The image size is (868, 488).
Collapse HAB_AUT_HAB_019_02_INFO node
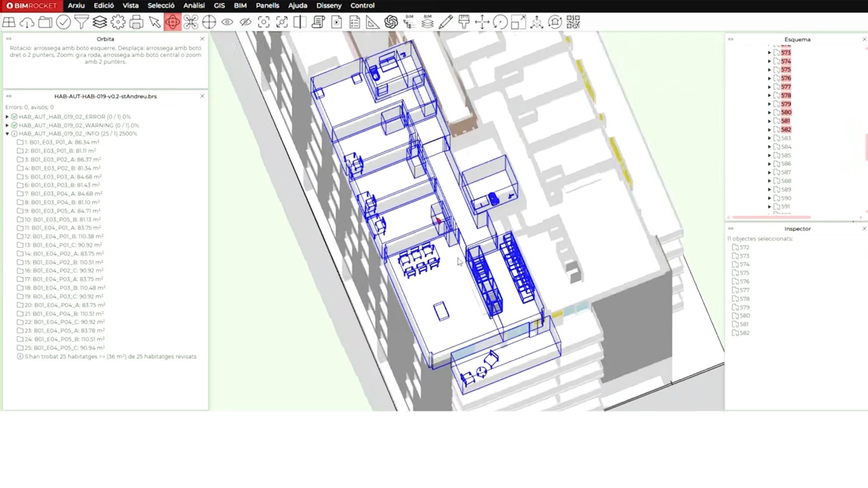[x=7, y=134]
